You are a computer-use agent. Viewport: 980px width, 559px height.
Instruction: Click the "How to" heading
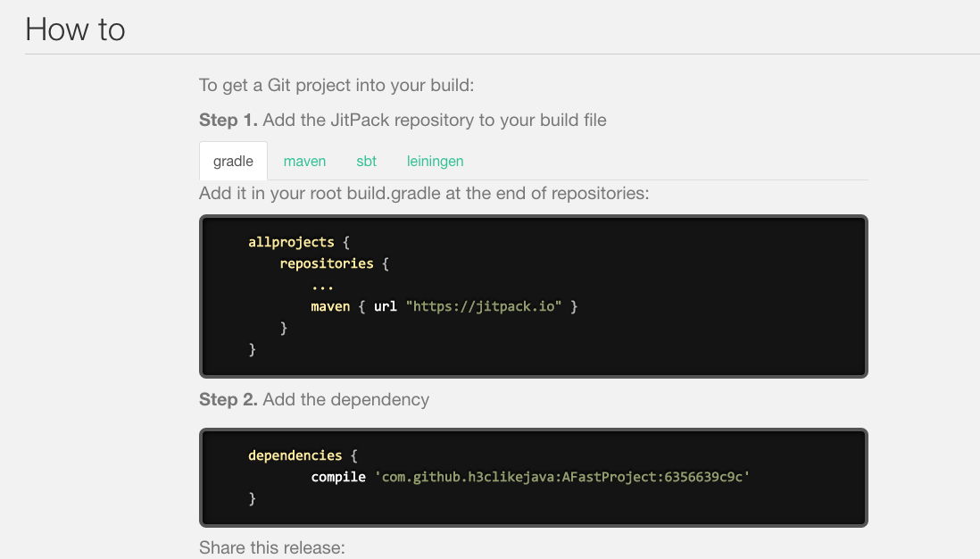(x=75, y=29)
